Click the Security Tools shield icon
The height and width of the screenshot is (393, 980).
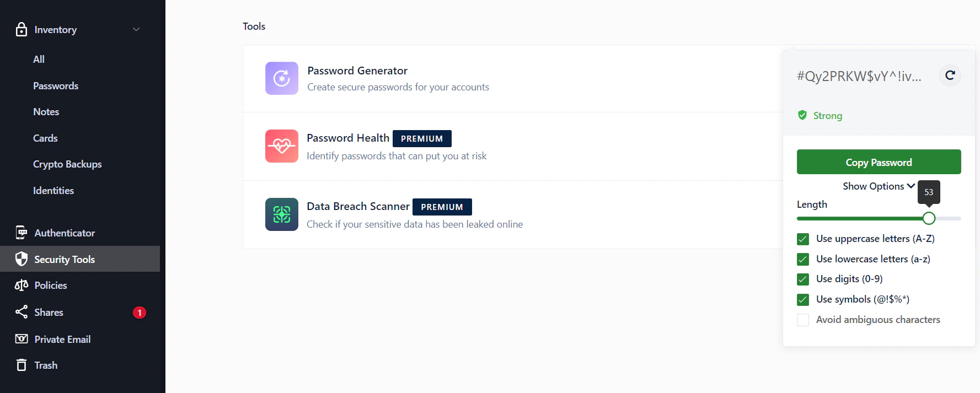point(21,259)
